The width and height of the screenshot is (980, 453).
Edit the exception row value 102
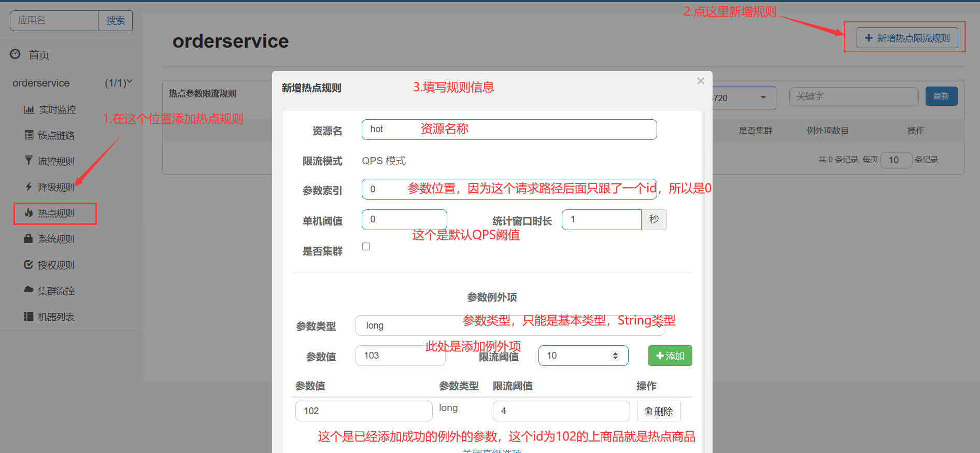pyautogui.click(x=364, y=411)
